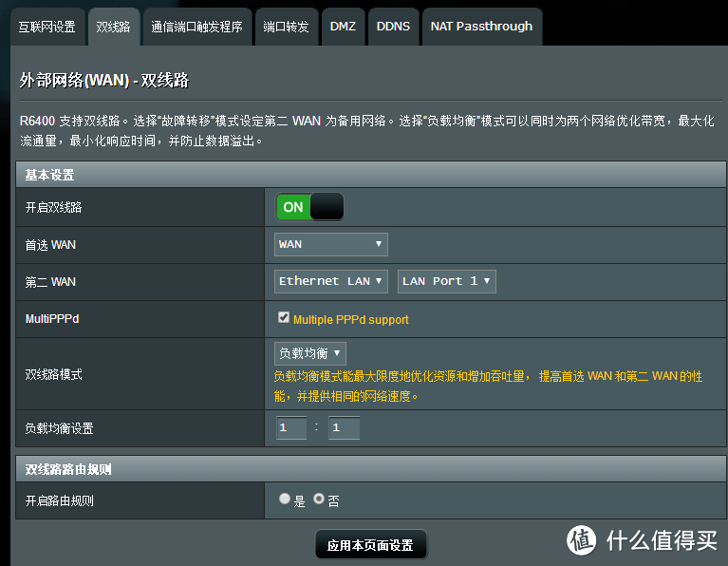728x566 pixels.
Task: Select 是 radio for 开启路由规则
Action: [x=285, y=499]
